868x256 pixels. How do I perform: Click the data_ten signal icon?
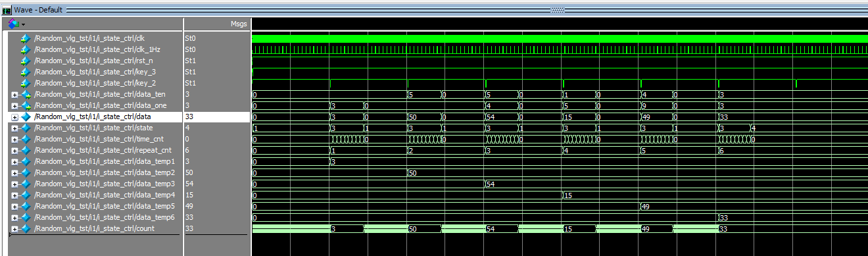26,94
